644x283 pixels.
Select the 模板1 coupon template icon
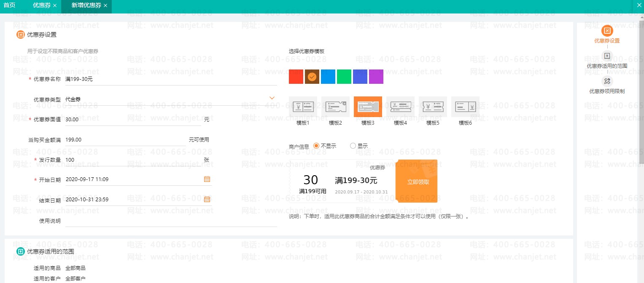[x=303, y=107]
